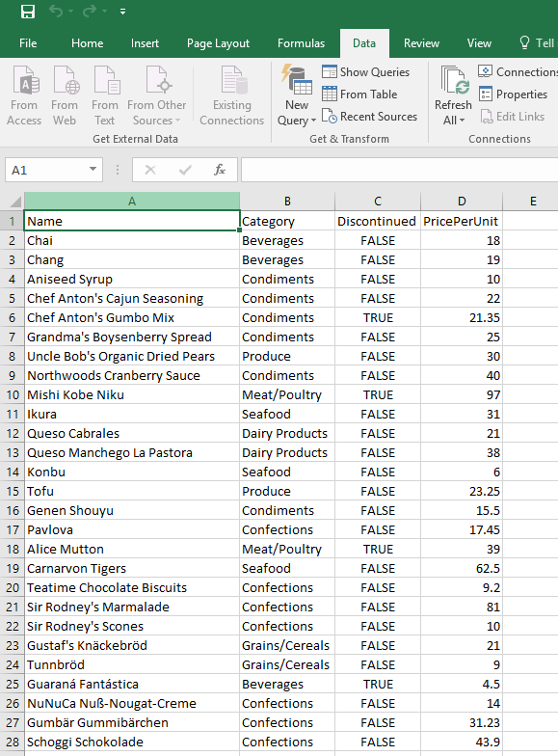This screenshot has height=756, width=558.
Task: Select column C header
Action: pyautogui.click(x=378, y=201)
